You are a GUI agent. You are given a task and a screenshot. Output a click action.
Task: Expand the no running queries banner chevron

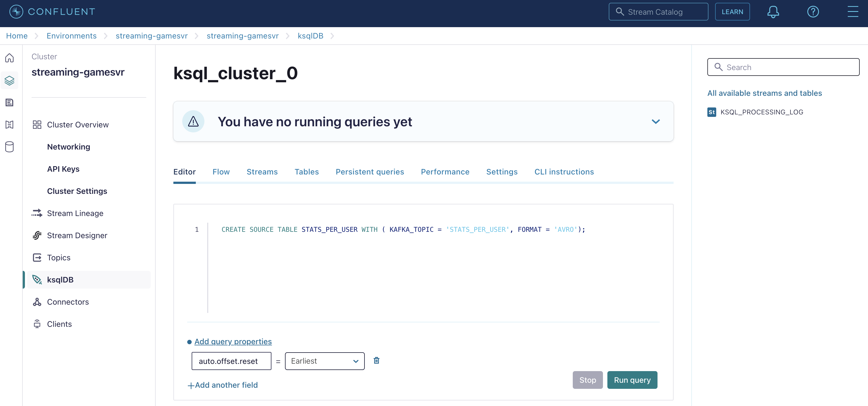655,122
